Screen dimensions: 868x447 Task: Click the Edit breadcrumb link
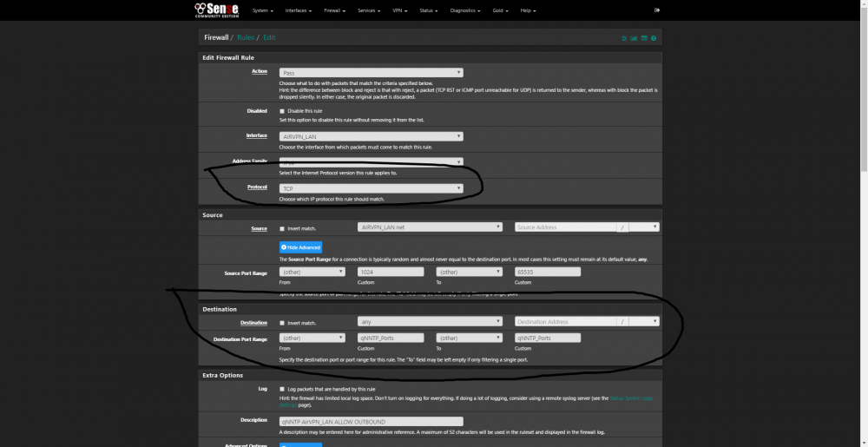[x=269, y=37]
